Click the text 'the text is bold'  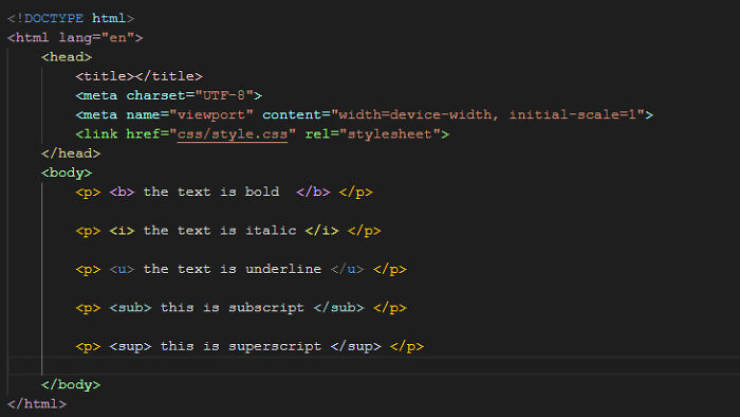point(211,192)
